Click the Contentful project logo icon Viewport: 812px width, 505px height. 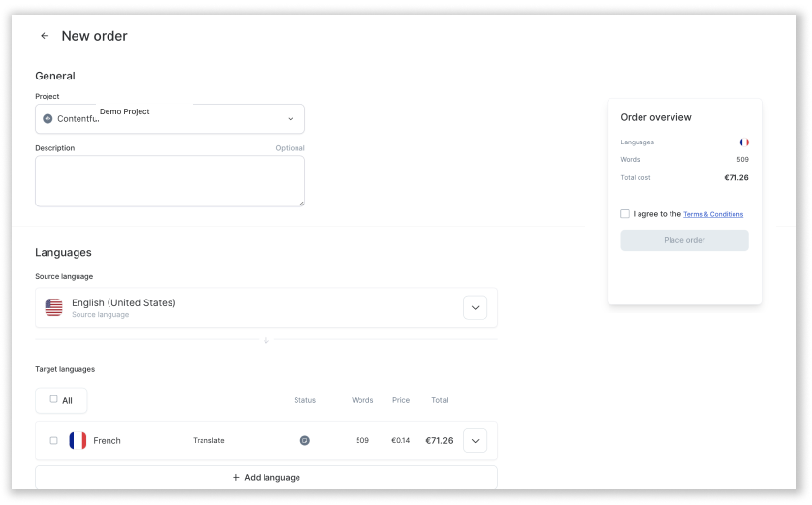click(x=47, y=118)
